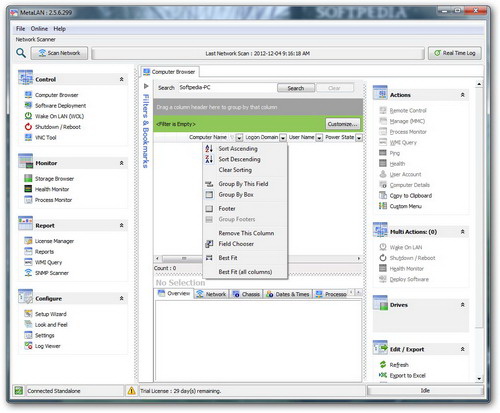Launch Wake On LAN (WOL) icon
This screenshot has width=500, height=413.
28,116
